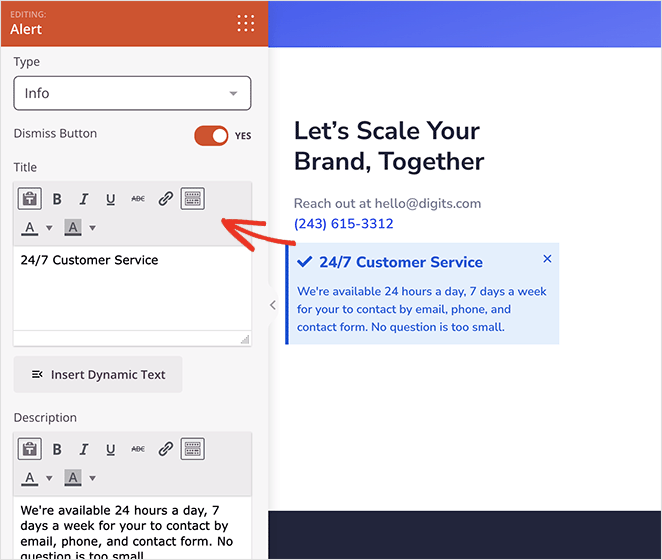Toggle toolbar icon in Title editor
The width and height of the screenshot is (662, 560).
tap(193, 198)
